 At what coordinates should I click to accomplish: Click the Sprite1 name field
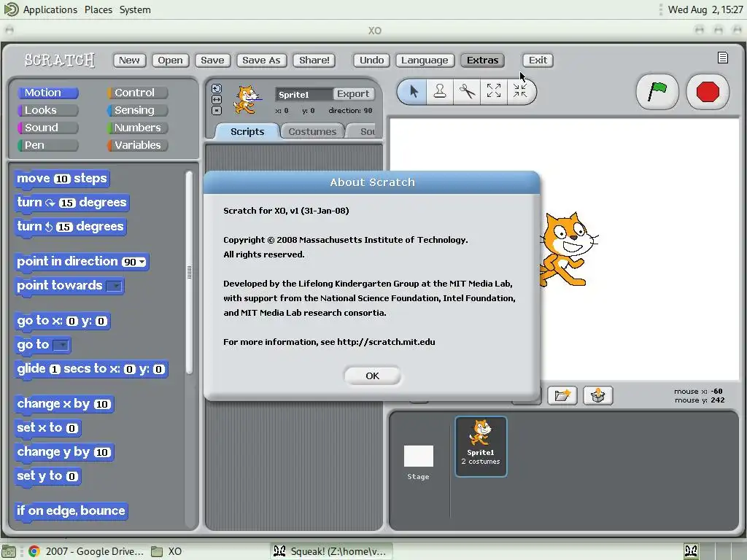click(303, 94)
